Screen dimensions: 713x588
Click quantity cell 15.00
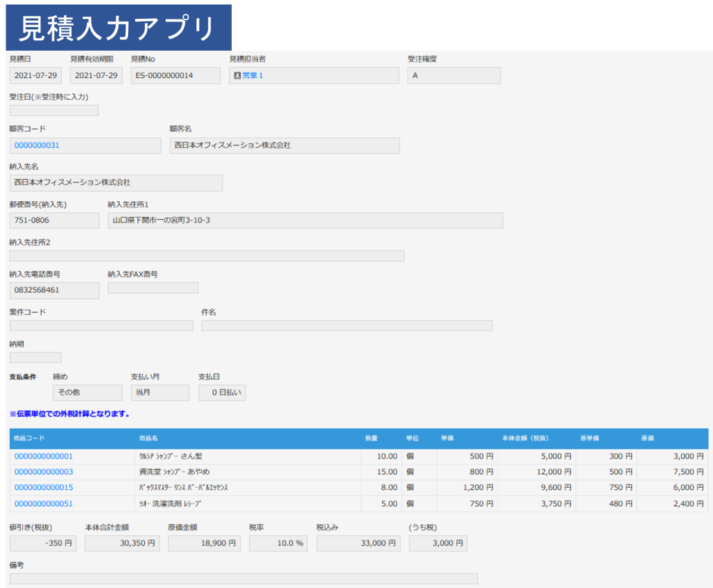tap(382, 472)
